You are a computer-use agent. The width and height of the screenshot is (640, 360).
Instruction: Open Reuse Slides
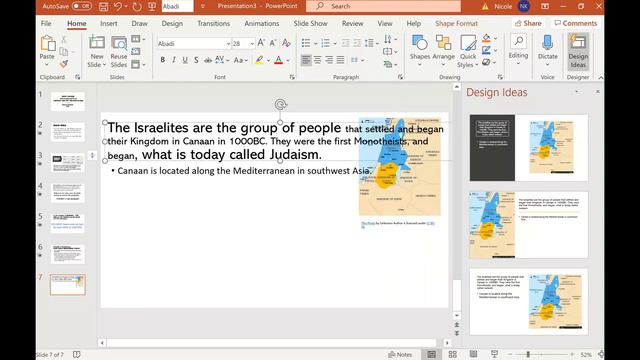coord(119,52)
